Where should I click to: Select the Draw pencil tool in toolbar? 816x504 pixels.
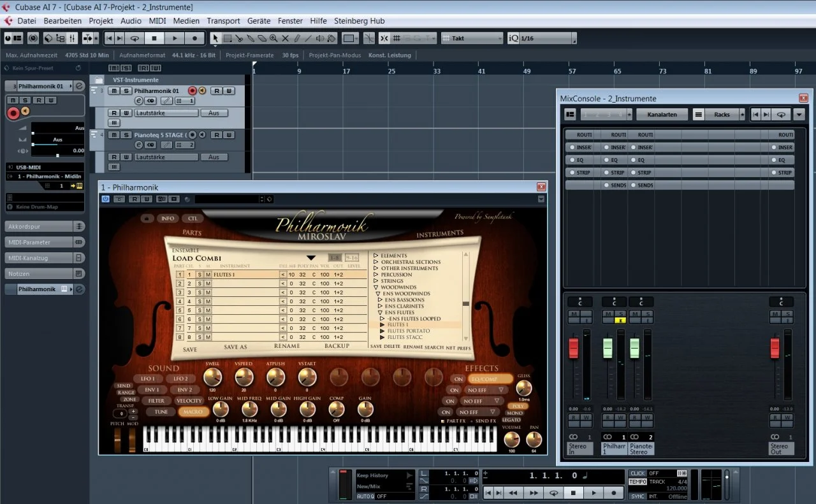point(297,38)
